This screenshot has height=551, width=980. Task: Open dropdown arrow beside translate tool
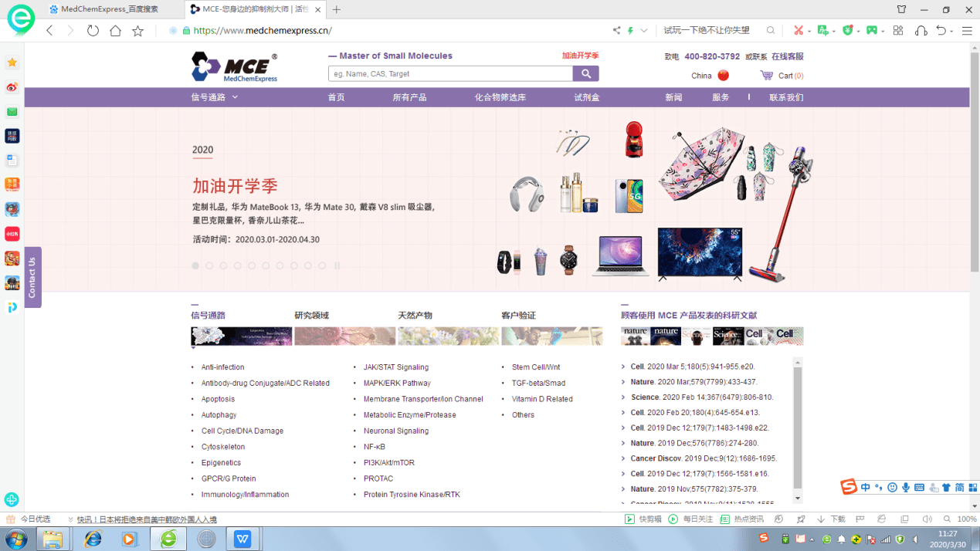click(834, 32)
